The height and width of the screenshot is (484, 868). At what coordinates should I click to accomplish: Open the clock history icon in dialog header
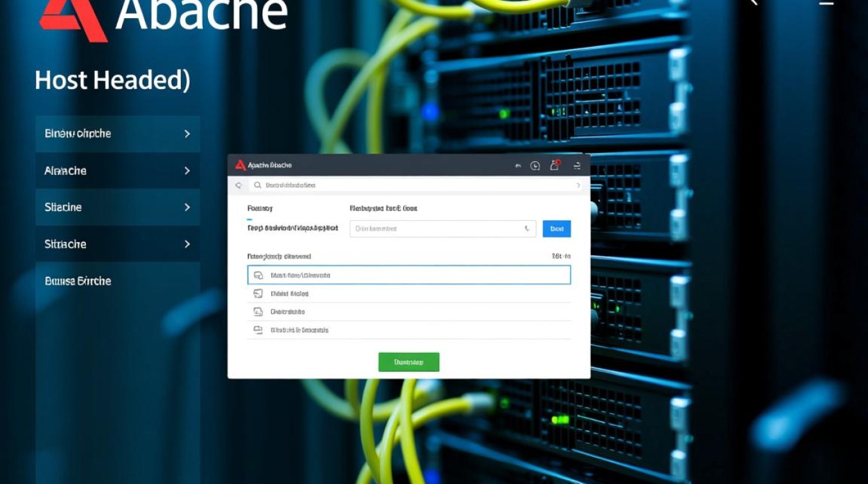[535, 166]
